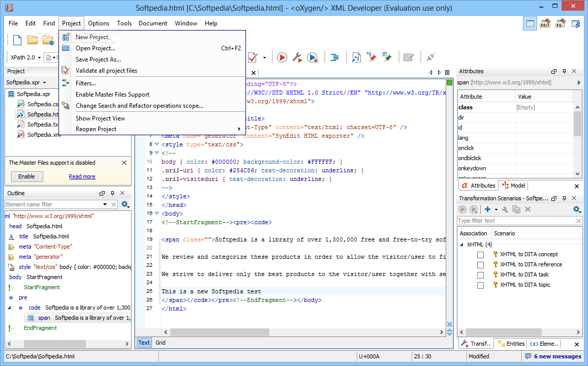Check XHTML to DITA concept scenario

[480, 255]
